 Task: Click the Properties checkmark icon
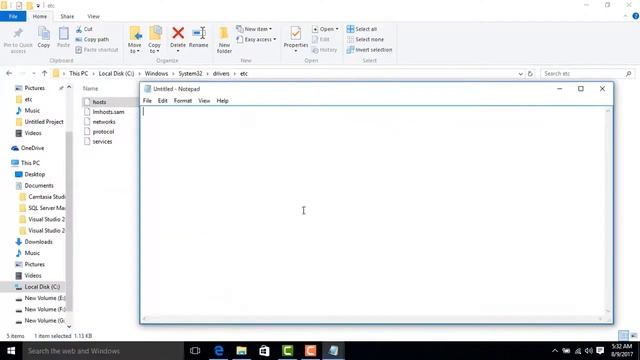(296, 33)
